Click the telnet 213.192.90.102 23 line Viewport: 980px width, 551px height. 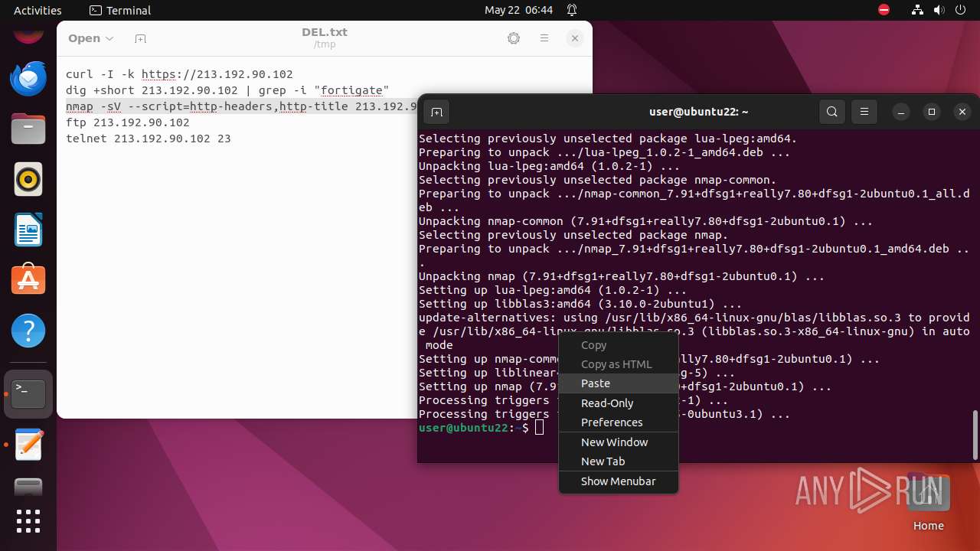(x=148, y=139)
